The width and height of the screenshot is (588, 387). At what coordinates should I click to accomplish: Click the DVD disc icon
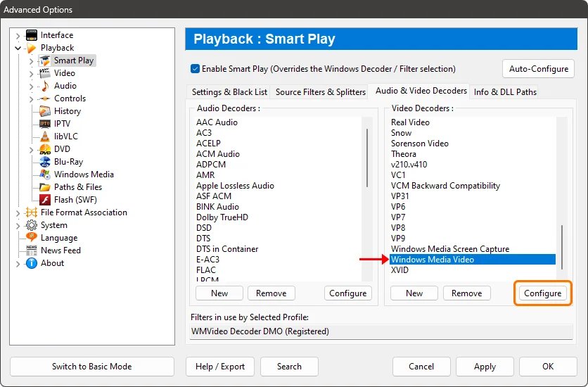pyautogui.click(x=45, y=149)
